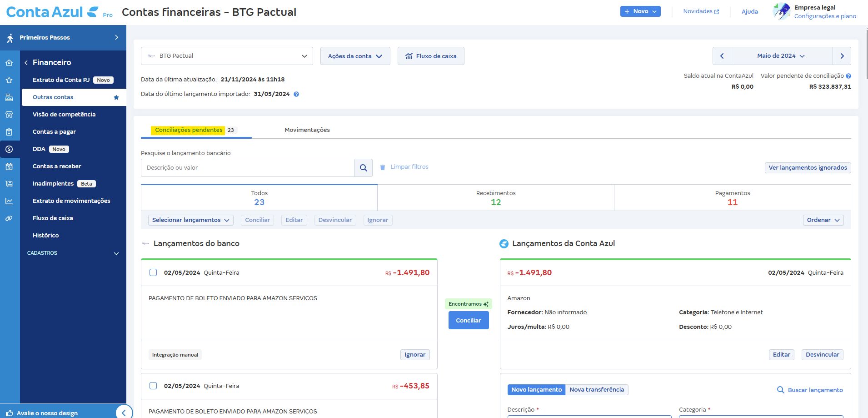The width and height of the screenshot is (868, 418).
Task: Filter by Todos 23 tab
Action: 259,198
